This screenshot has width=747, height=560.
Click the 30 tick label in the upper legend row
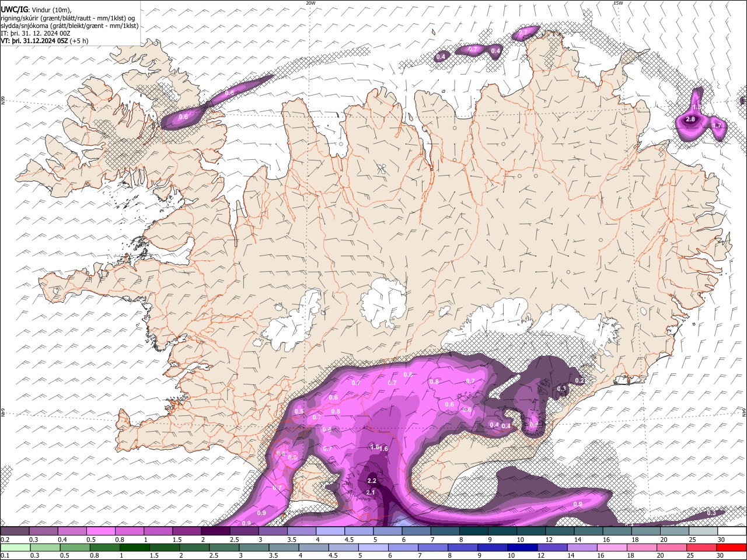[721, 540]
